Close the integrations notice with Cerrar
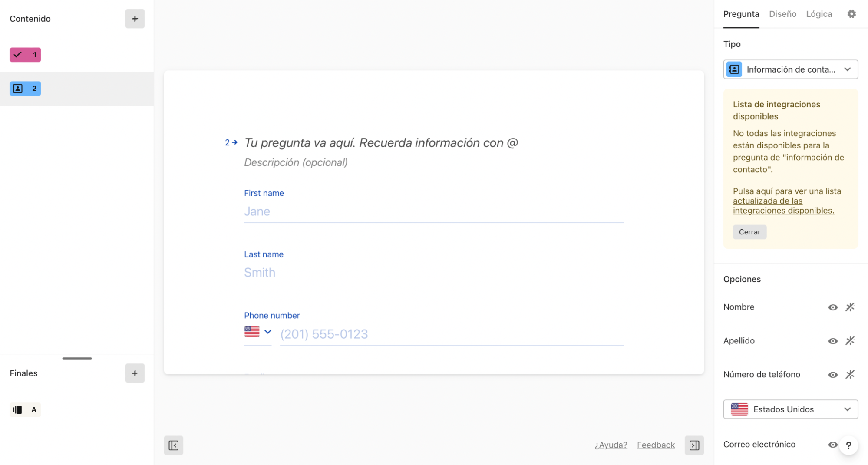The width and height of the screenshot is (868, 465). (749, 232)
